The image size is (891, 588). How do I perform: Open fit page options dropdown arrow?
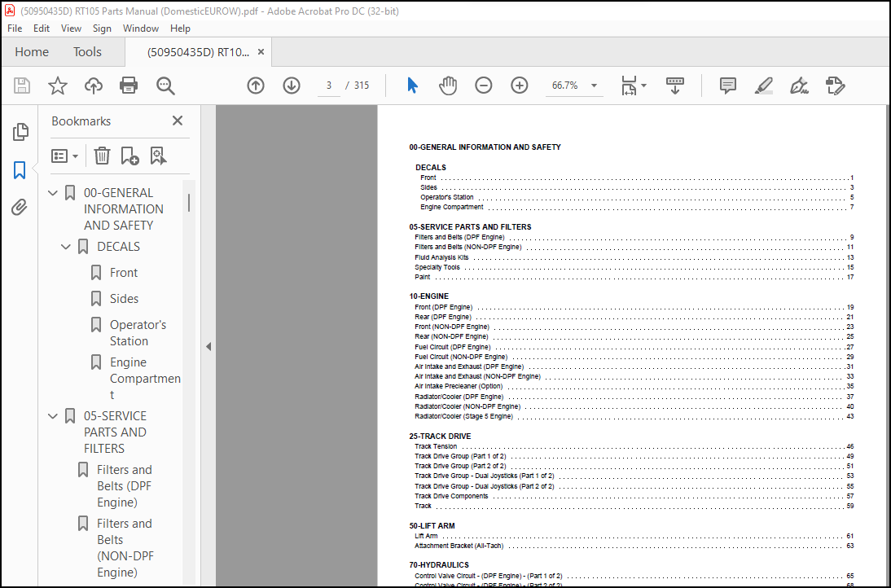643,86
